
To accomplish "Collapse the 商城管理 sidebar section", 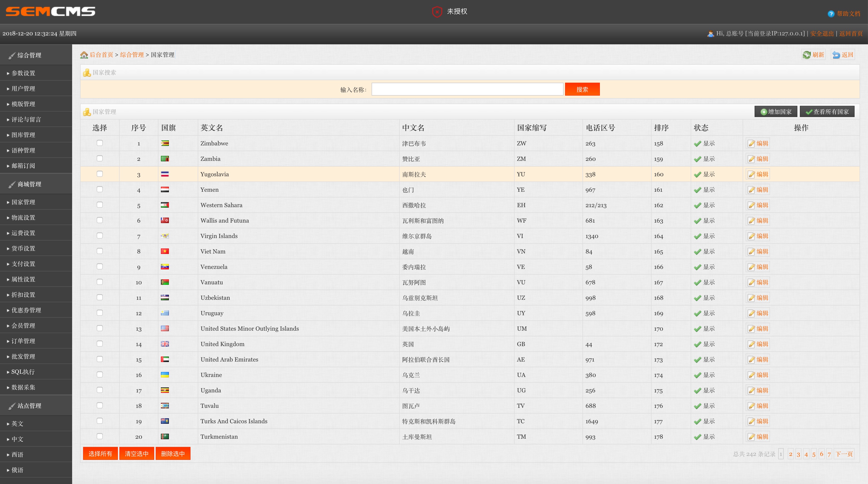I will click(x=30, y=184).
